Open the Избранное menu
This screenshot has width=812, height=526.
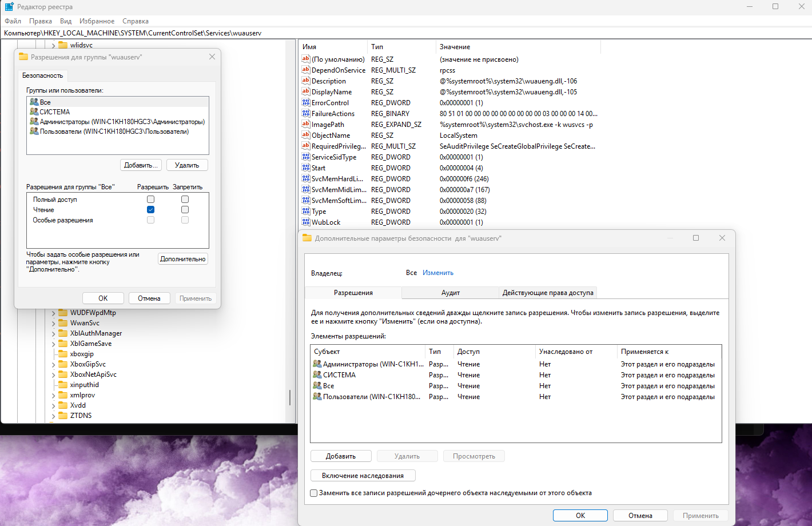pos(97,21)
